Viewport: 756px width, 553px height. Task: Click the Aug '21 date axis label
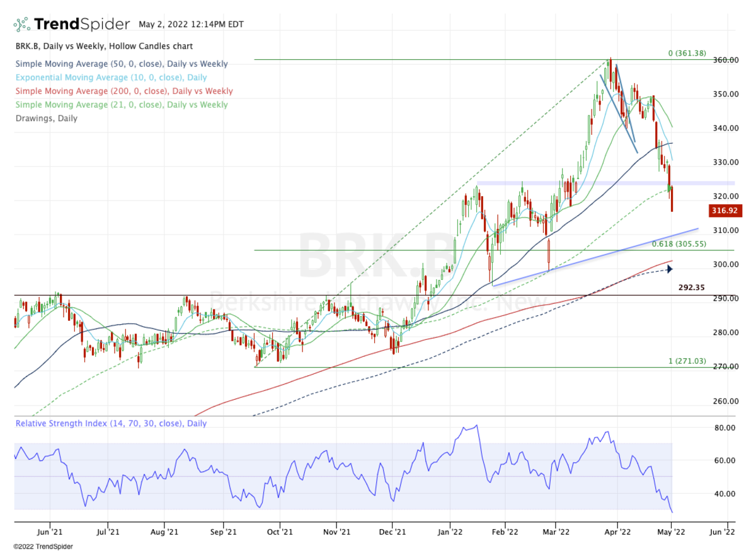pyautogui.click(x=164, y=532)
